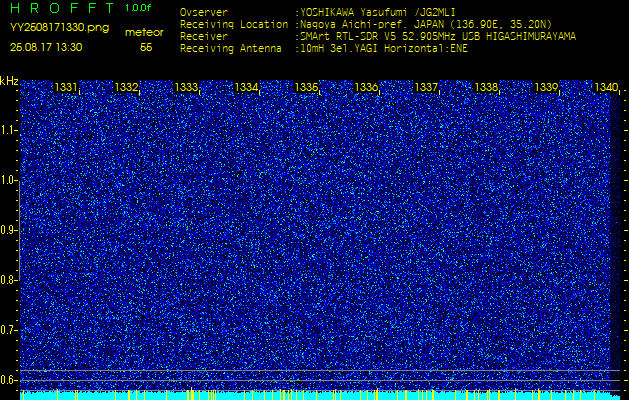Click location text Nagoya Aichi-pref. JAPAN
629x400 pixels.
click(x=375, y=24)
